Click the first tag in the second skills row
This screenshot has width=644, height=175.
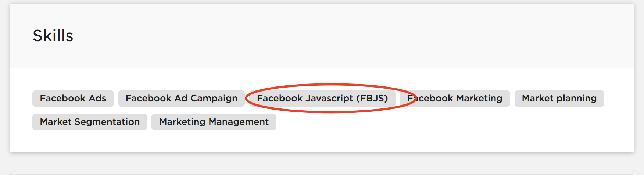90,122
